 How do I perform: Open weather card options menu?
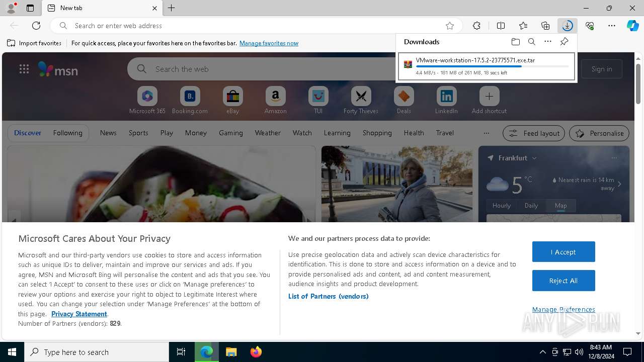pyautogui.click(x=614, y=158)
